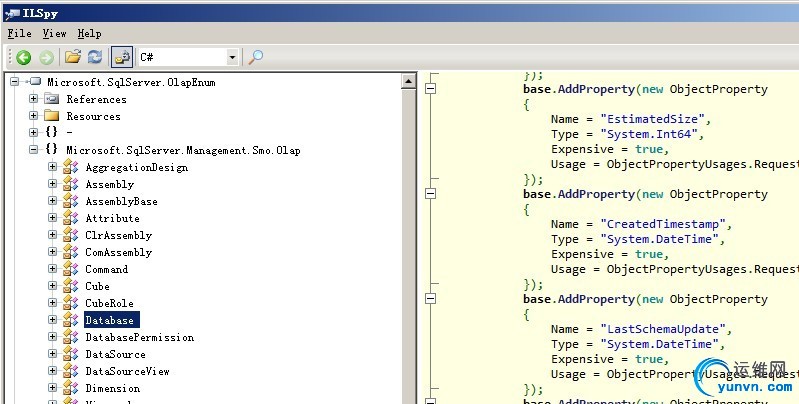Click the magnifier Search icon
This screenshot has width=799, height=404.
(255, 57)
